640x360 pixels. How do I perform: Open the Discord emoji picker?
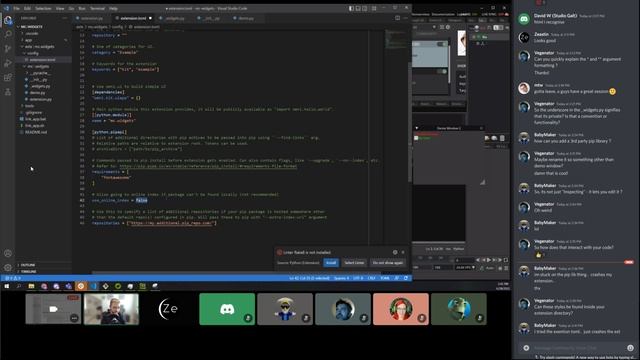point(631,348)
